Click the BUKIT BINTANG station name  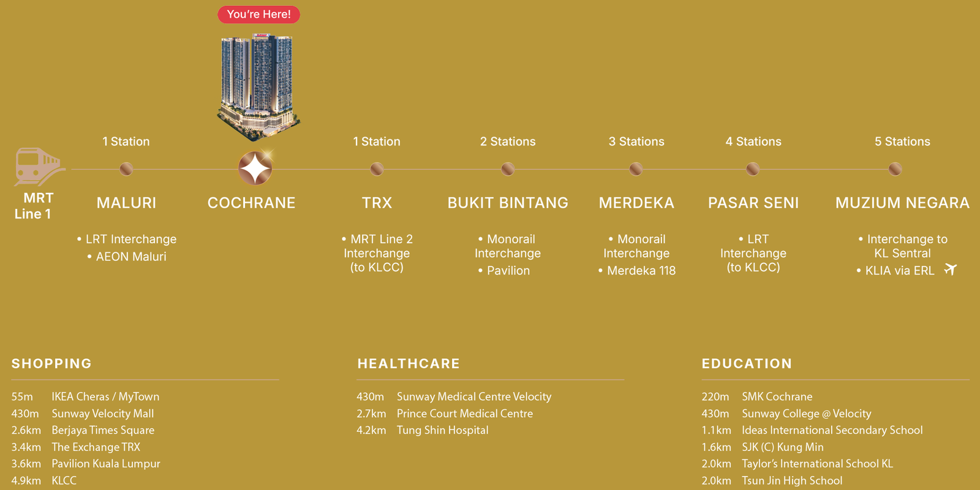pos(508,203)
